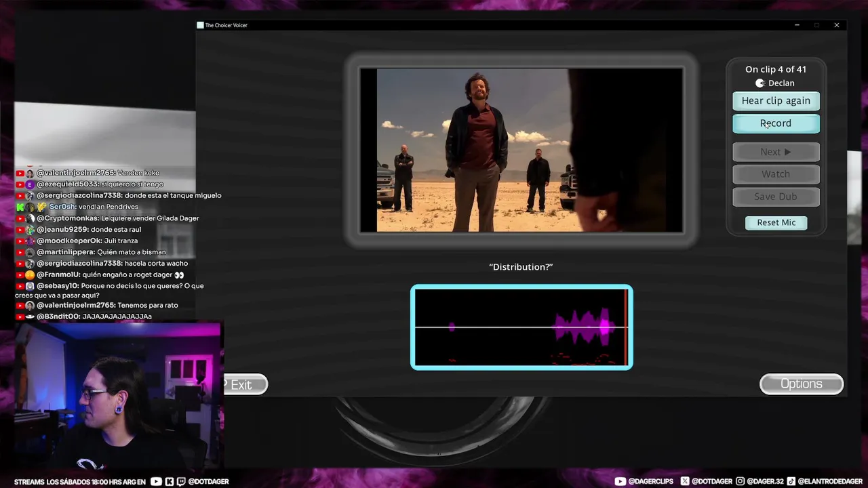Click the pink audio waveform display

click(x=521, y=327)
